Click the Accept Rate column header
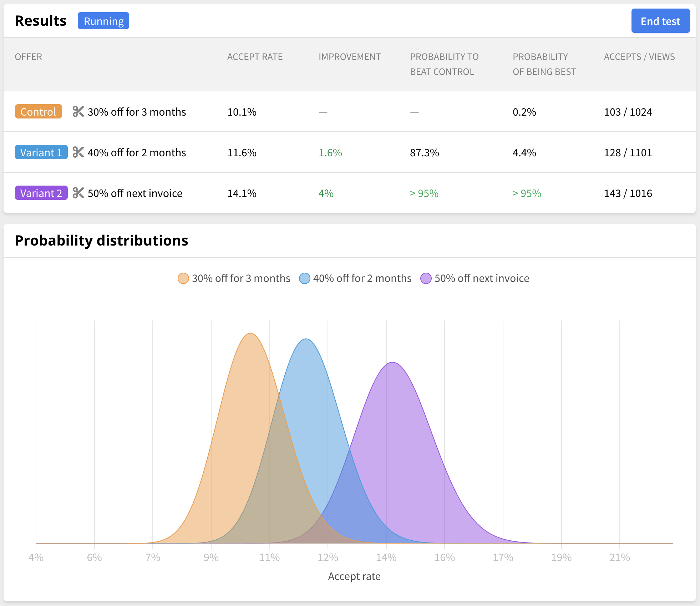The height and width of the screenshot is (606, 700). pyautogui.click(x=255, y=57)
